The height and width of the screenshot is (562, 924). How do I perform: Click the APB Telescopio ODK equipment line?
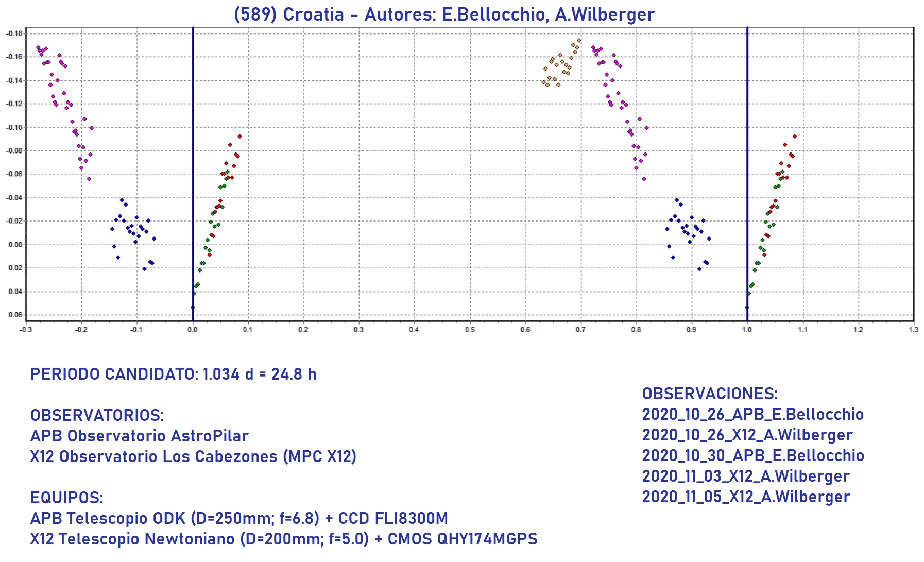pyautogui.click(x=239, y=518)
